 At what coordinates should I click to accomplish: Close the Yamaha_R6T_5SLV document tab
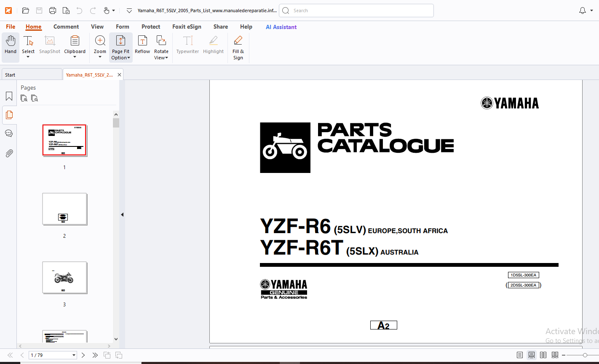120,74
